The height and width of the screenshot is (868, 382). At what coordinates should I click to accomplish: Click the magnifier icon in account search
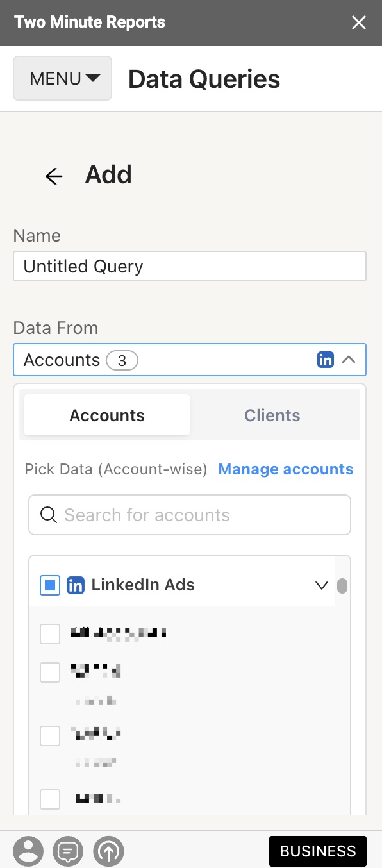(49, 515)
